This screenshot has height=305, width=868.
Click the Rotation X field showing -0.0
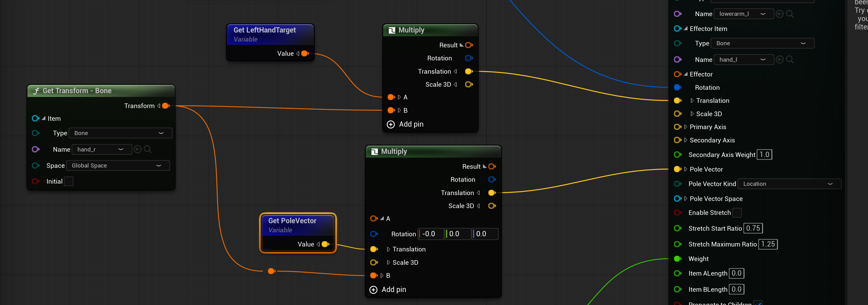tap(431, 234)
